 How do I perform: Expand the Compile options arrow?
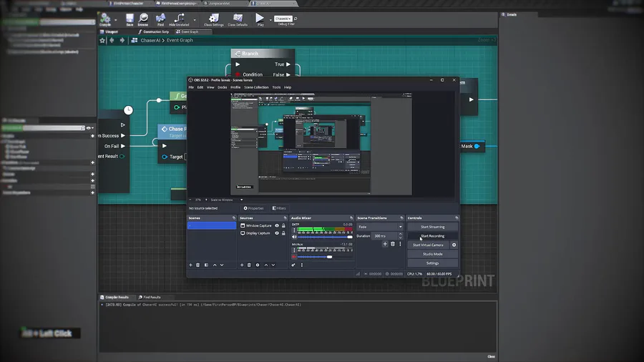pos(116,20)
